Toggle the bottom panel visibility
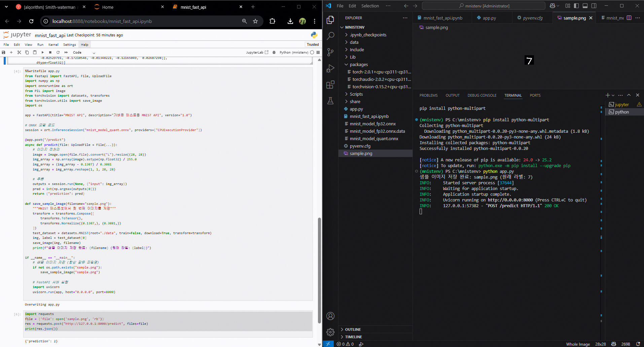 pos(585,6)
